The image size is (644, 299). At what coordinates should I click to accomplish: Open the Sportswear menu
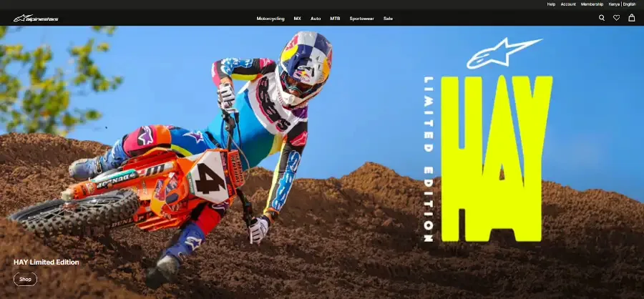[x=361, y=19]
